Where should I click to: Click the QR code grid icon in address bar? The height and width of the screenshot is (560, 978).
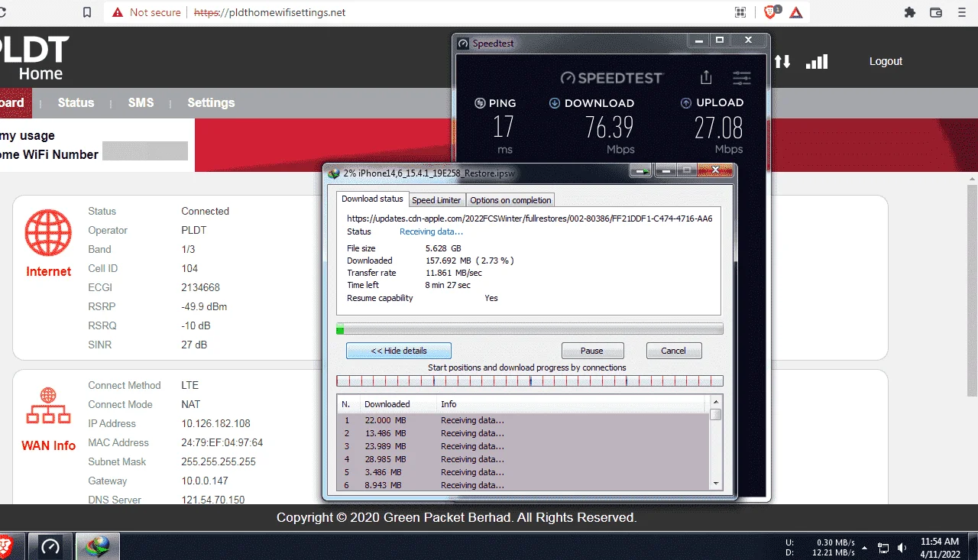[x=740, y=12]
